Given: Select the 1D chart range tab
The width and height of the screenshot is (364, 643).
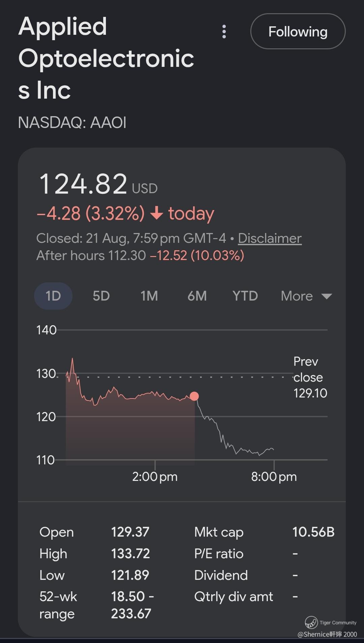Looking at the screenshot, I should coord(53,296).
